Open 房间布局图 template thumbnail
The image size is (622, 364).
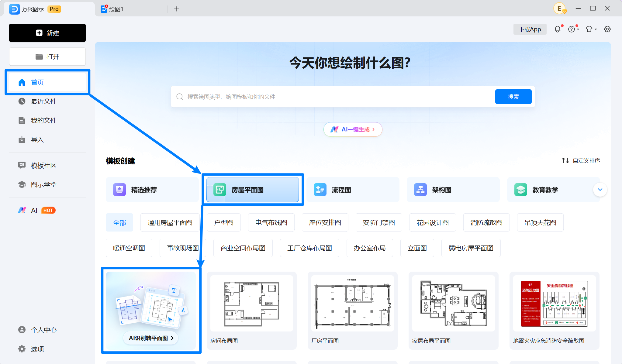point(252,303)
